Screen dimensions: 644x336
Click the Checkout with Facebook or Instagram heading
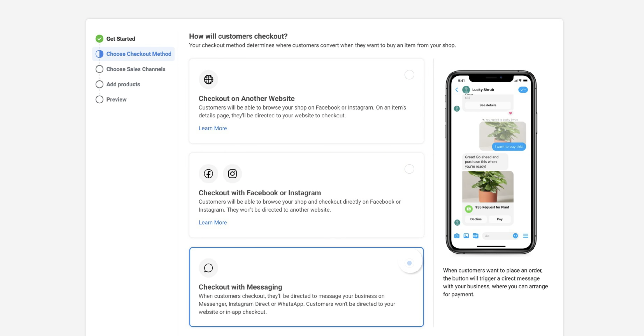point(260,193)
